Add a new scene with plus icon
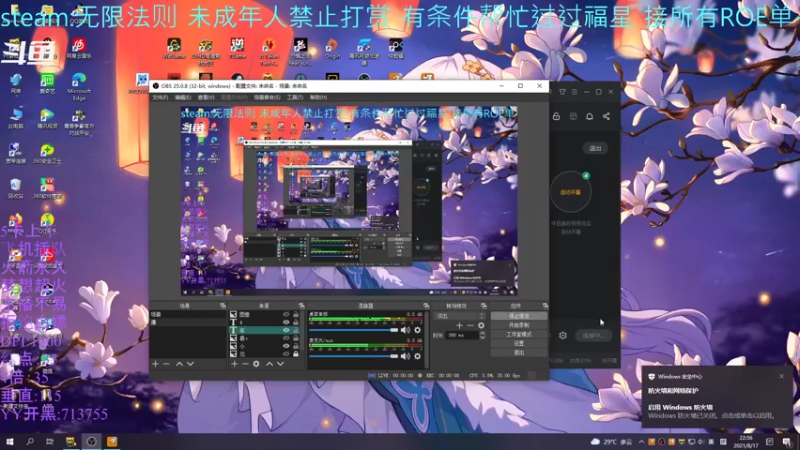Image resolution: width=800 pixels, height=450 pixels. click(x=156, y=364)
